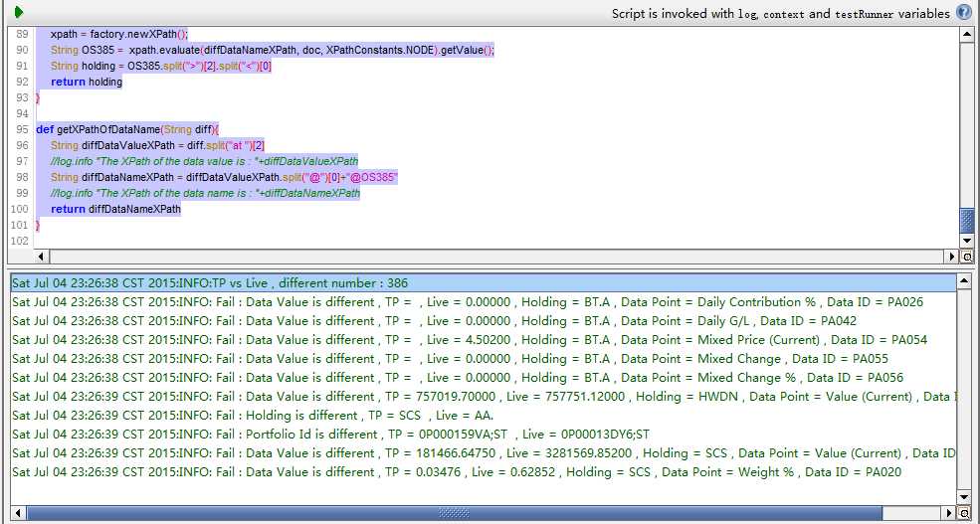Select the Mixed Price (Current) log entry
This screenshot has width=980, height=524.
pyautogui.click(x=484, y=340)
